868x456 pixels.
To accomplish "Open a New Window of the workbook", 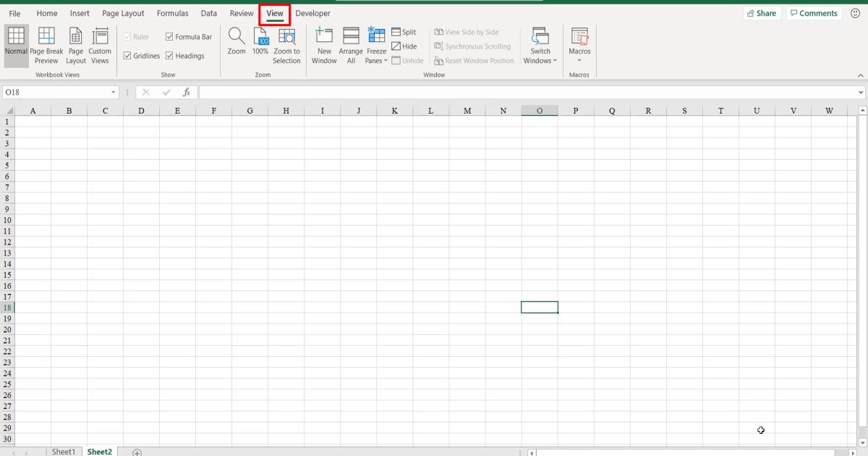I will 323,45.
